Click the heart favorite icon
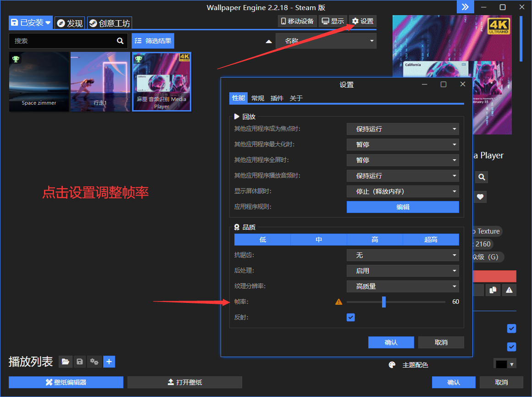This screenshot has height=397, width=532. point(480,196)
